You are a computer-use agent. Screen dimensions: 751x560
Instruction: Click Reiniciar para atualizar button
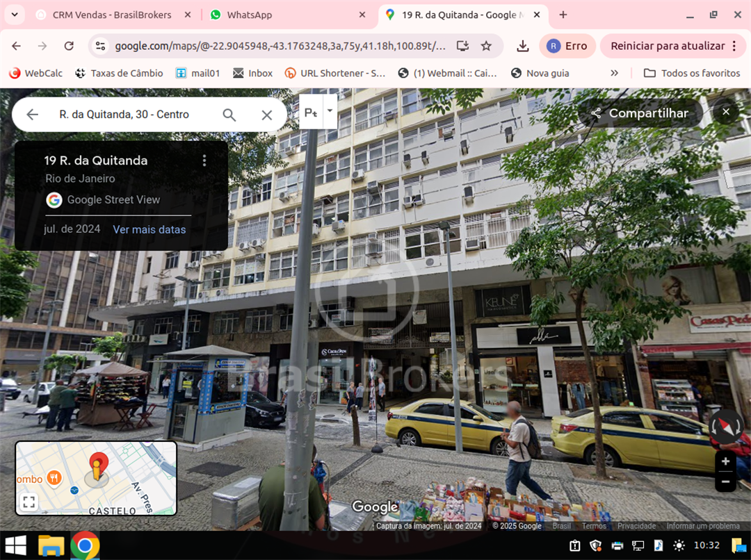point(668,46)
